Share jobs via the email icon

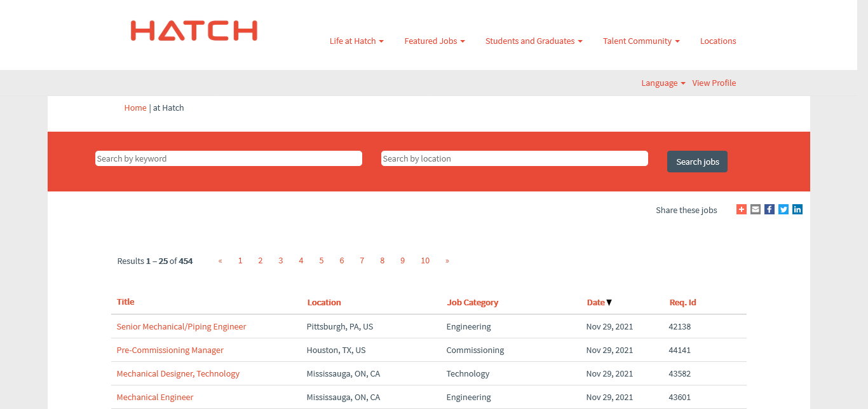755,209
